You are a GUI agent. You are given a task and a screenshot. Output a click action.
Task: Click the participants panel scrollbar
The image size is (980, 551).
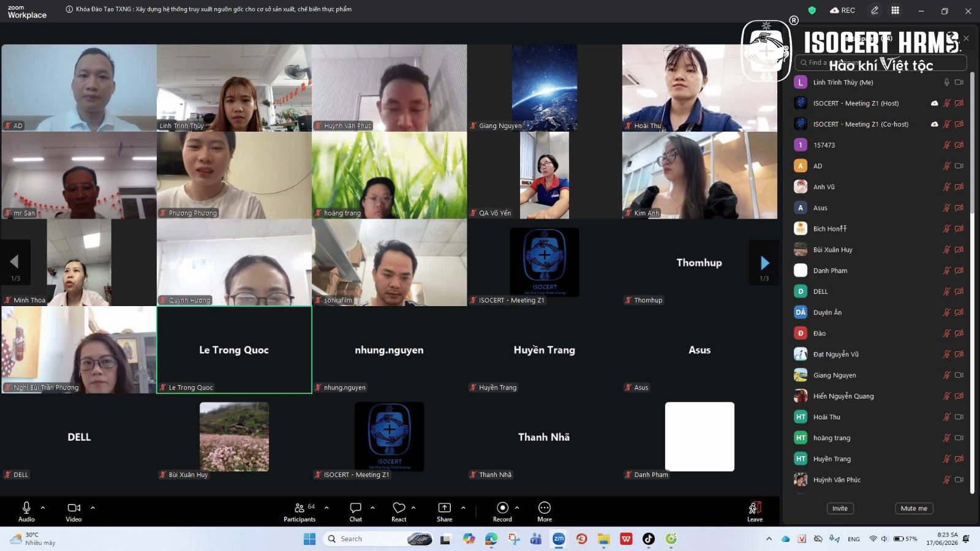[972, 282]
